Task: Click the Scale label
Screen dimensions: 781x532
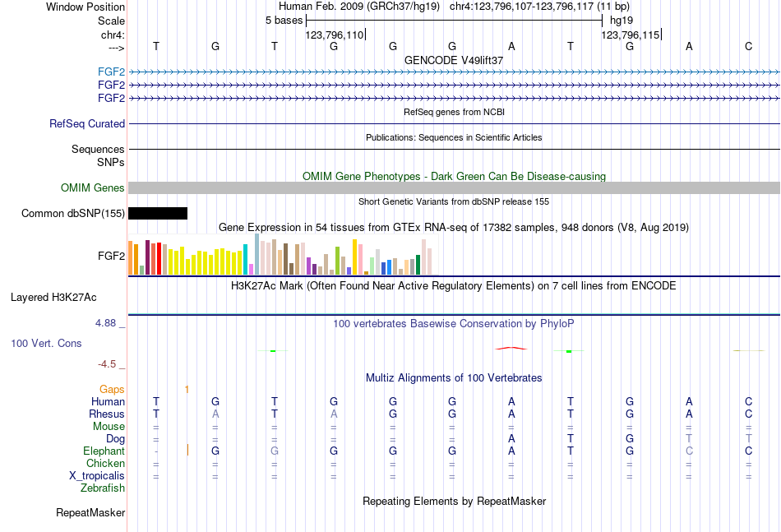Action: pos(111,21)
